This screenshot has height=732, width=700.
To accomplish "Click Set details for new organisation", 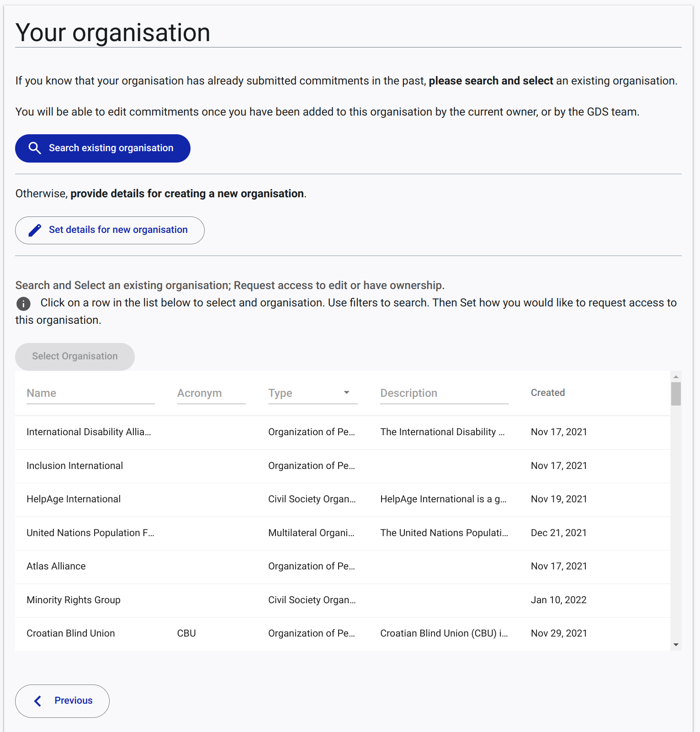I will pyautogui.click(x=110, y=230).
